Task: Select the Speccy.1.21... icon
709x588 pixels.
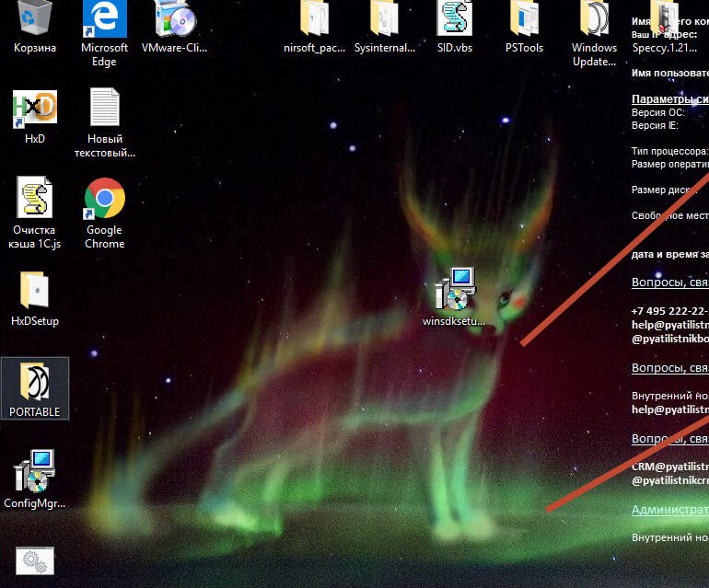Action: (664, 27)
